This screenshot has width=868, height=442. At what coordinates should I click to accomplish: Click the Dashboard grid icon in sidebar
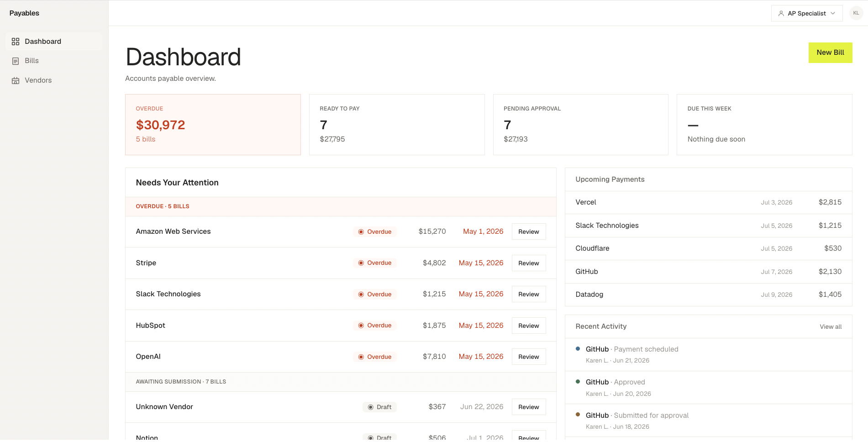point(16,42)
